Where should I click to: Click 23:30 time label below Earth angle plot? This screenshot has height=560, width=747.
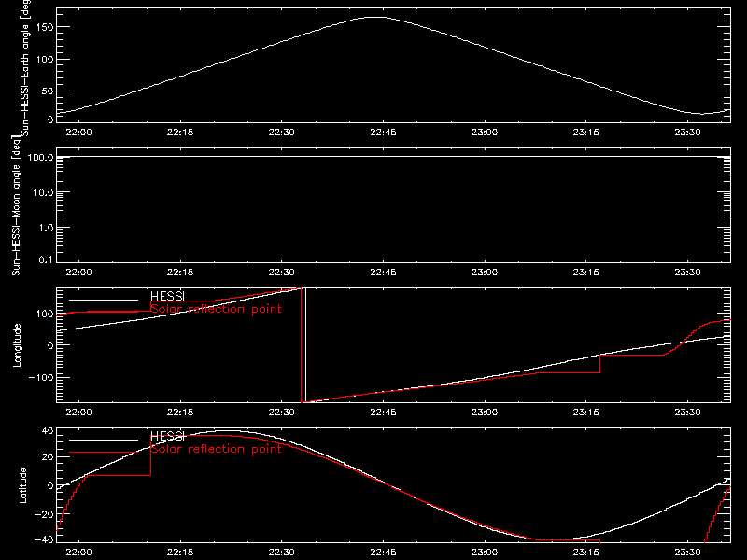pos(687,132)
